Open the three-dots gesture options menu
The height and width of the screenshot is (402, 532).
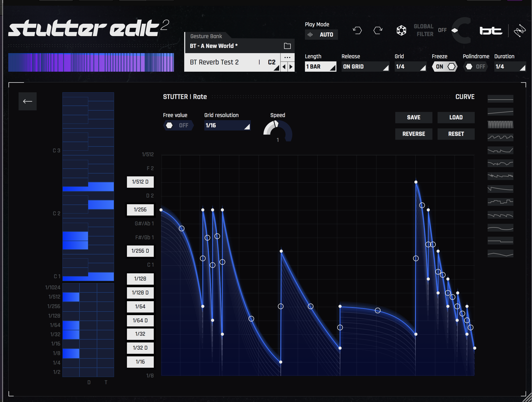pos(287,58)
